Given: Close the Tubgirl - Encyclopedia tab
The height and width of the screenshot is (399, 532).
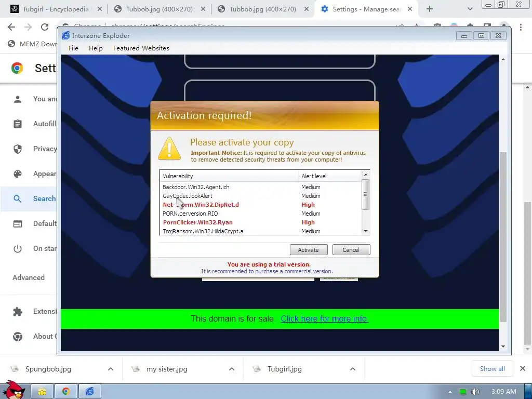Looking at the screenshot, I should (100, 9).
